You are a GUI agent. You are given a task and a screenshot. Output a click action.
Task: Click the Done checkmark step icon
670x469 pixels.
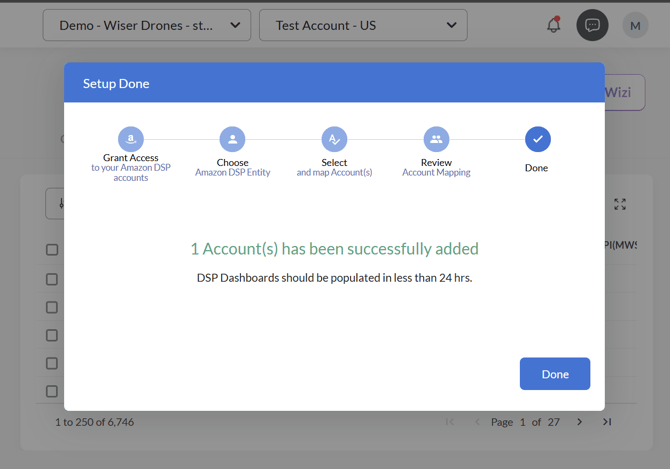pos(537,139)
